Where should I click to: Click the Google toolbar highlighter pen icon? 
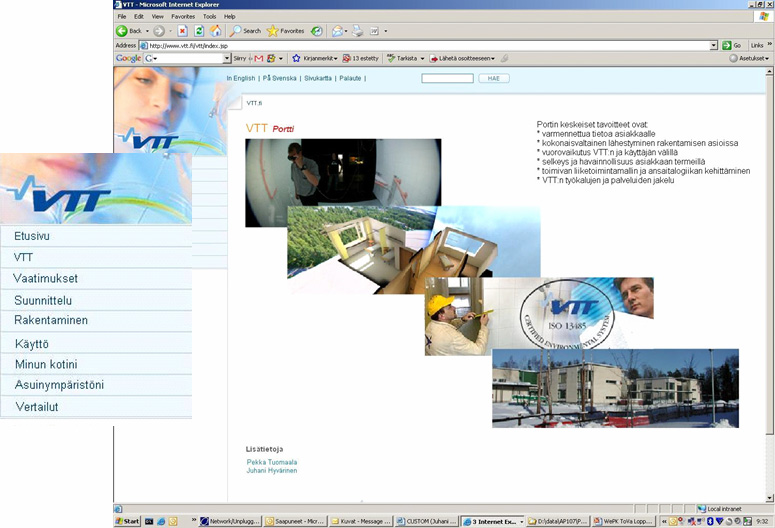click(504, 58)
